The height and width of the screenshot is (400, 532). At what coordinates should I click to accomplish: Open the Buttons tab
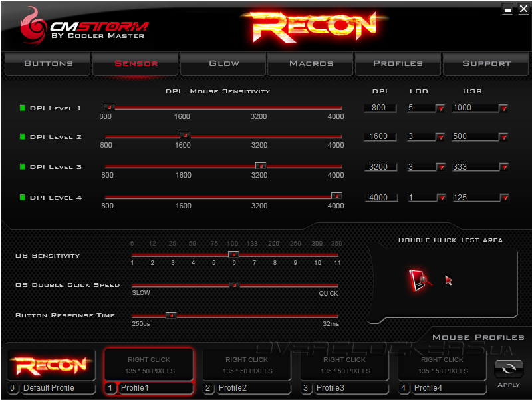pyautogui.click(x=48, y=63)
